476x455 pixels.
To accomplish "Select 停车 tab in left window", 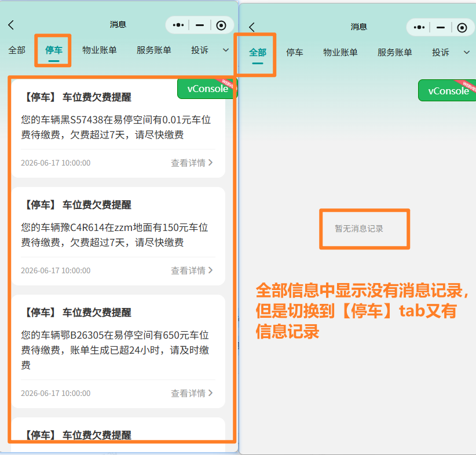I will (x=54, y=50).
